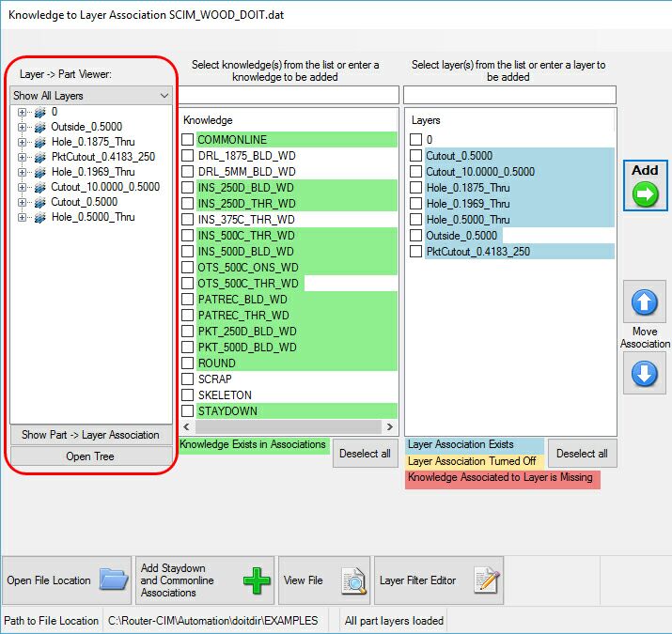Screen dimensions: 672x634
Task: Click Deselect all under Layers list
Action: click(582, 454)
